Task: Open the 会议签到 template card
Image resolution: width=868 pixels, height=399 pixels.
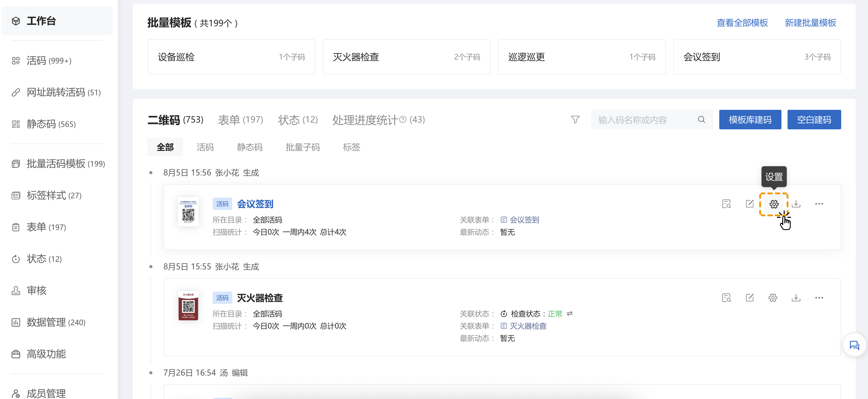Action: click(757, 57)
